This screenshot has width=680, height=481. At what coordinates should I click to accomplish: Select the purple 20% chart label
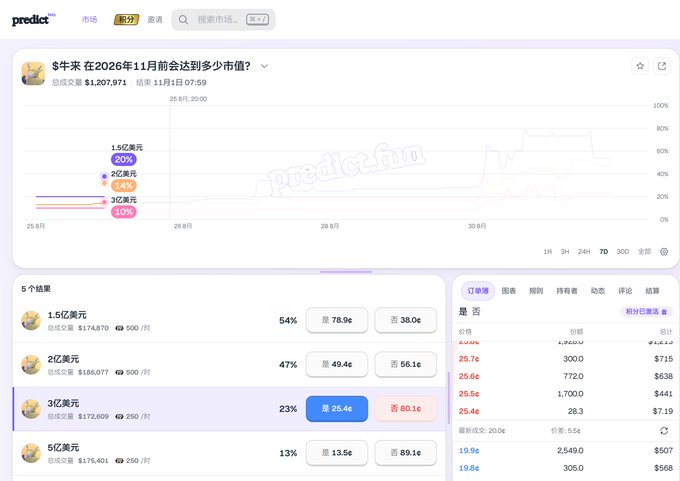pos(124,160)
